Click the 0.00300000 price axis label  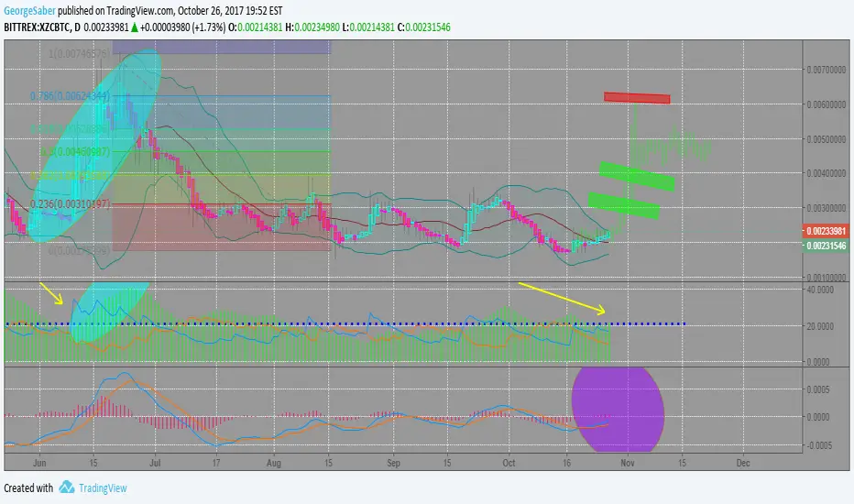tap(827, 208)
